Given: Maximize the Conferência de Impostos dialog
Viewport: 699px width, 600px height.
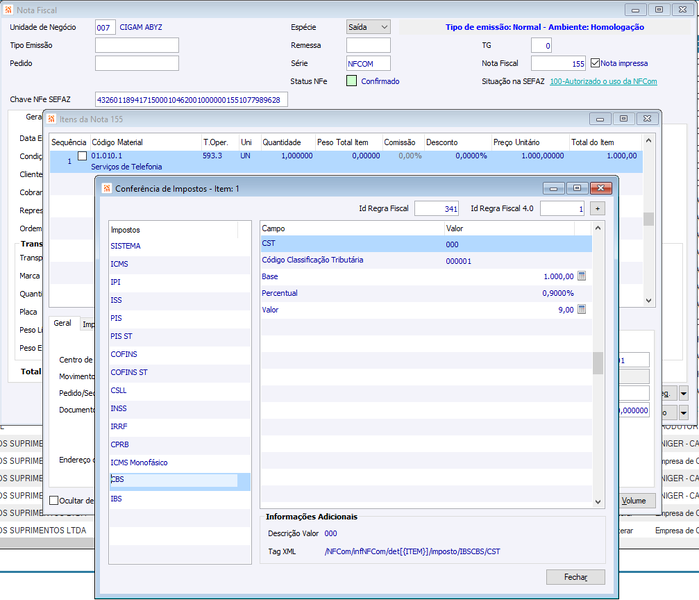Looking at the screenshot, I should tap(577, 188).
